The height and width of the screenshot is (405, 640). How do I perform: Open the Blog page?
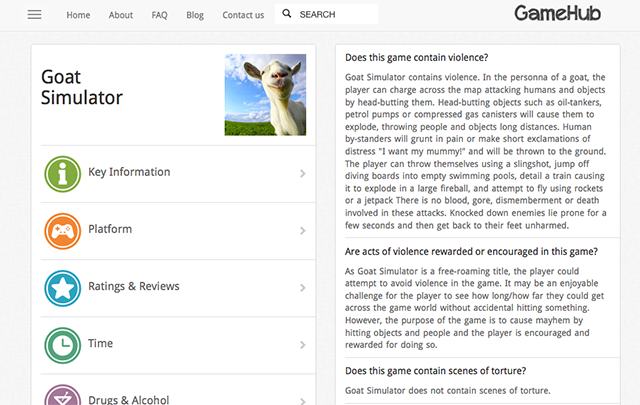pyautogui.click(x=195, y=15)
